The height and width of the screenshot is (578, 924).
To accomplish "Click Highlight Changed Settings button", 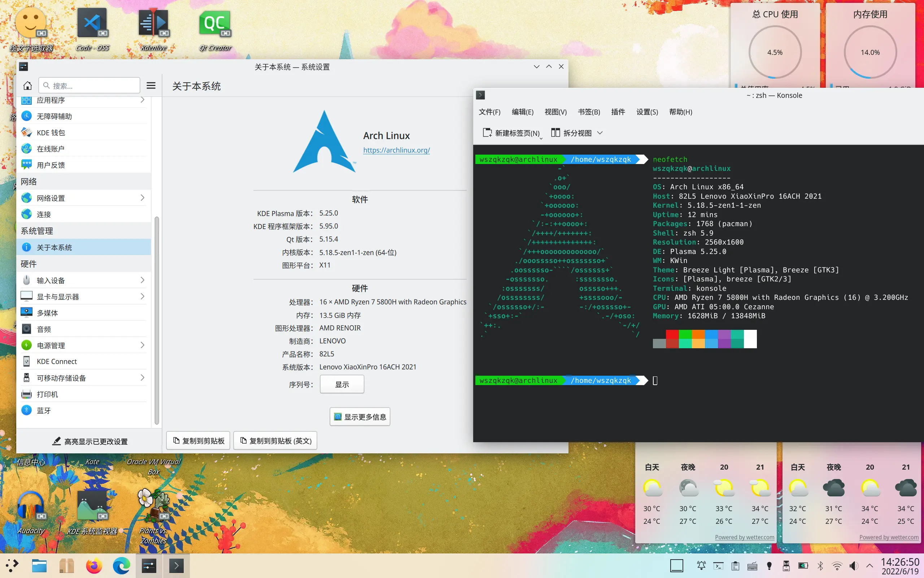I will [90, 441].
